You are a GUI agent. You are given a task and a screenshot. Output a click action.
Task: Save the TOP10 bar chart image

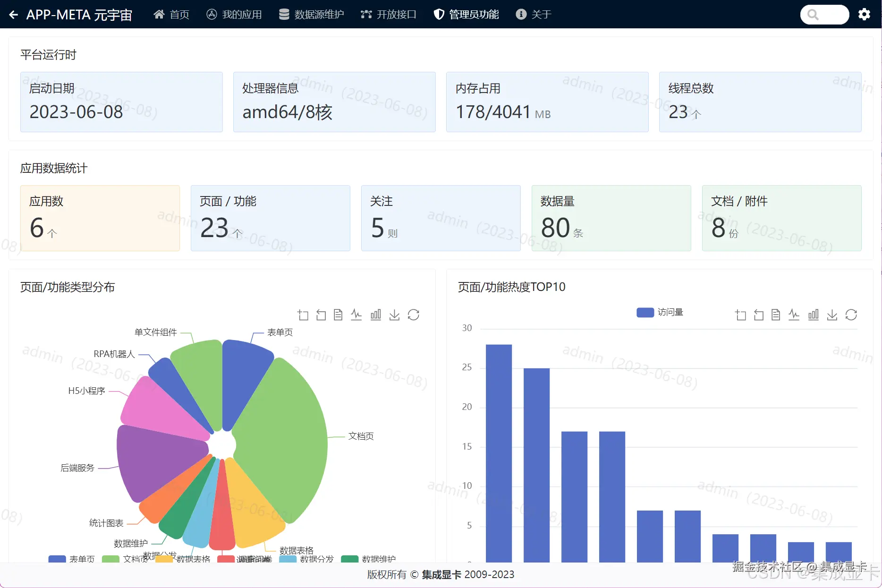coord(832,315)
